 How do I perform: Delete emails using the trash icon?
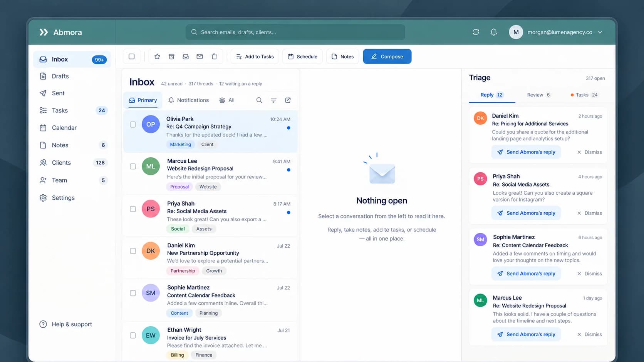[x=214, y=57]
